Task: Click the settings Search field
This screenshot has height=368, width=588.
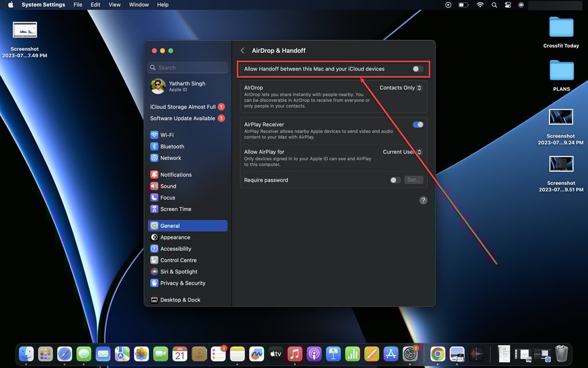Action: point(188,68)
